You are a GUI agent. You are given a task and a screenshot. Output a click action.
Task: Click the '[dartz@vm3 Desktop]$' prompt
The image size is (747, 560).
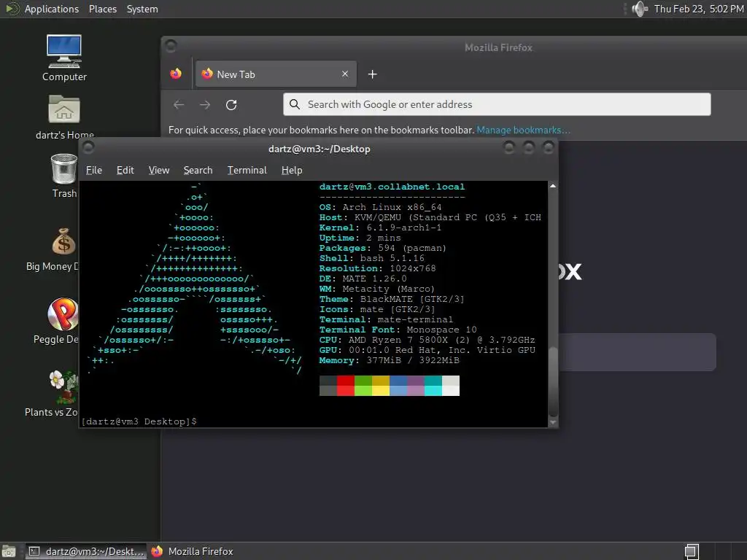coord(139,421)
